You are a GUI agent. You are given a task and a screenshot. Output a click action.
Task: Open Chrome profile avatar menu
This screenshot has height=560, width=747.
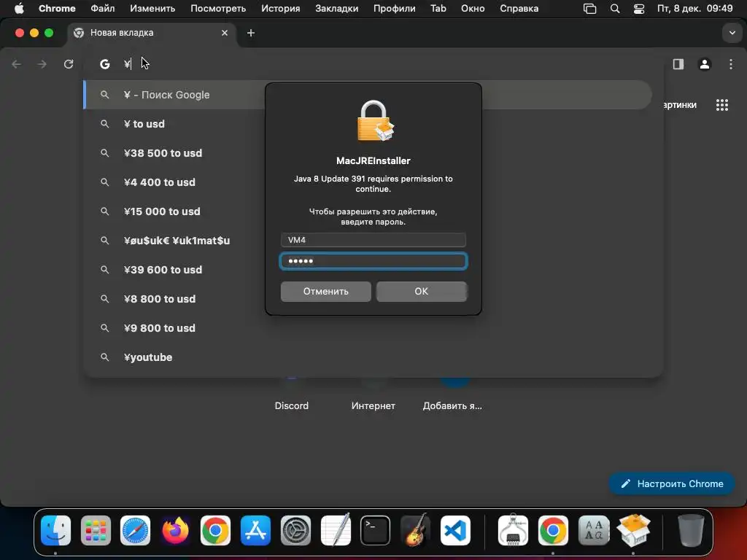[705, 64]
